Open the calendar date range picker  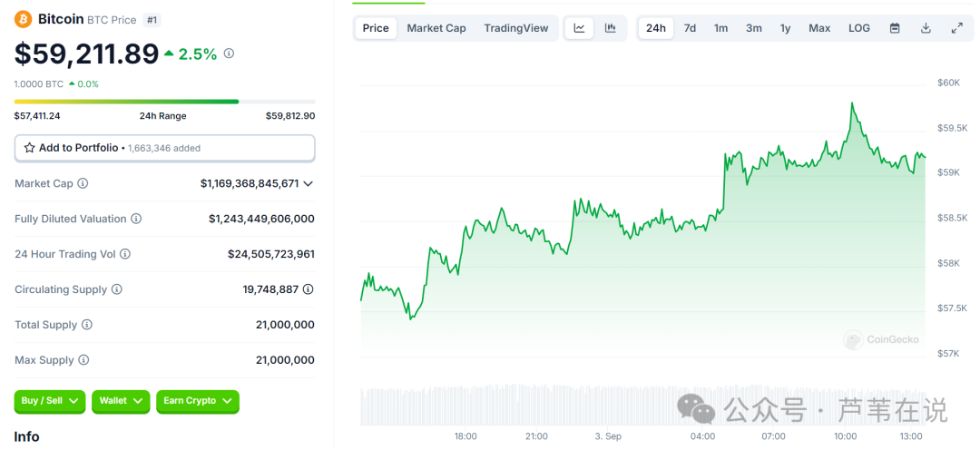pyautogui.click(x=895, y=28)
